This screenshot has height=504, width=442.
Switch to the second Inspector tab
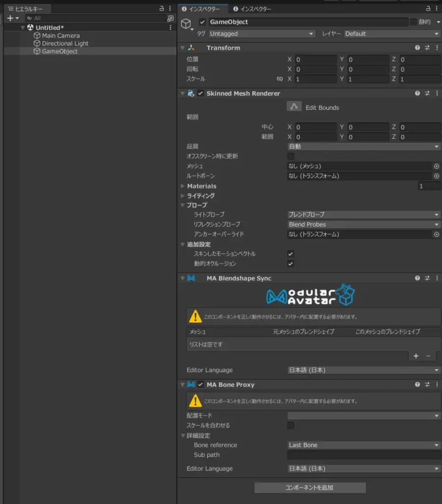click(252, 9)
